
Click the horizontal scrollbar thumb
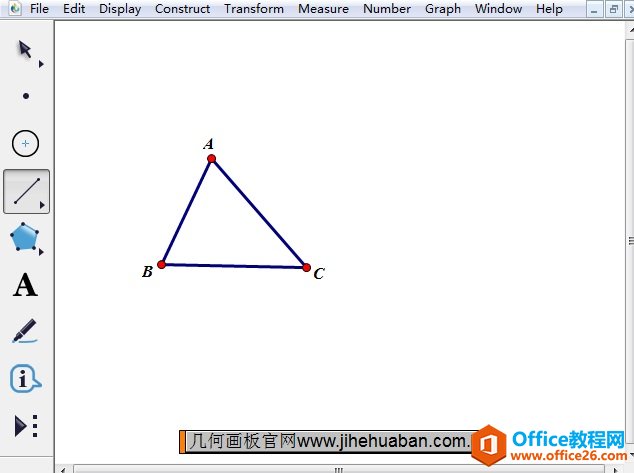[x=339, y=469]
